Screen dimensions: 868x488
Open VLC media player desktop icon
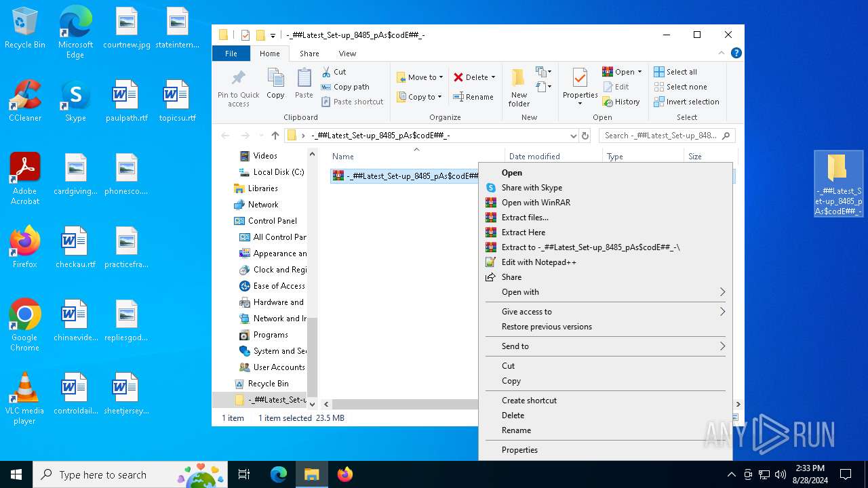25,399
